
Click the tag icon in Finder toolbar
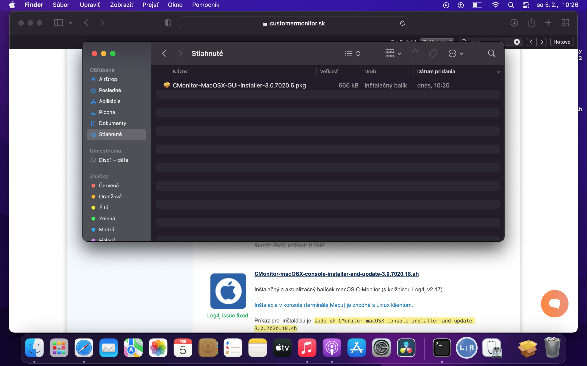[x=433, y=54]
